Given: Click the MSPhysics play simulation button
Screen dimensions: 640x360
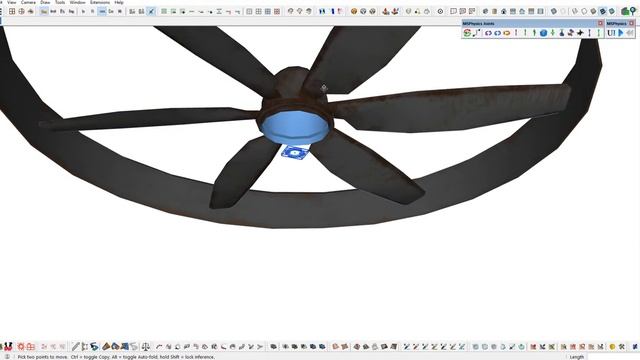Looking at the screenshot, I should 620,33.
